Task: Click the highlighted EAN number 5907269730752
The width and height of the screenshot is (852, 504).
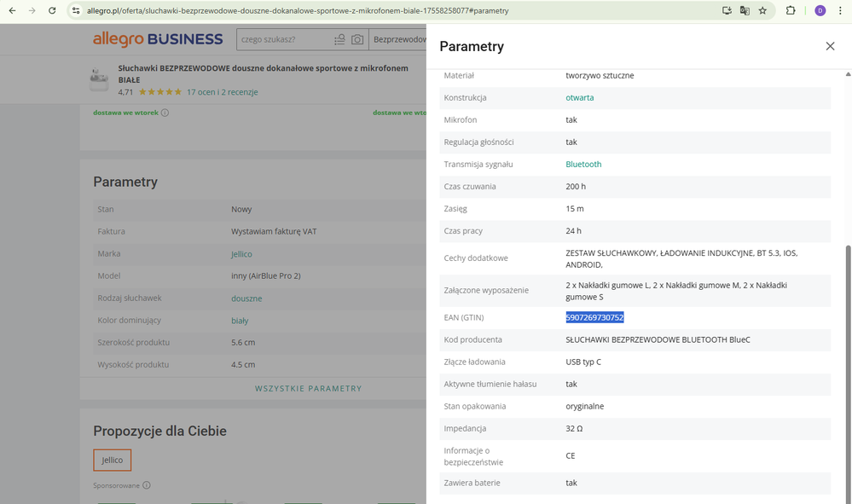Action: point(594,318)
